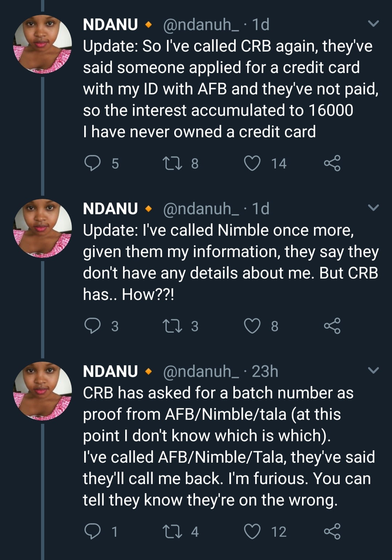Expand options menu on the Nimble tweet
This screenshot has width=392, height=560.
click(x=373, y=208)
